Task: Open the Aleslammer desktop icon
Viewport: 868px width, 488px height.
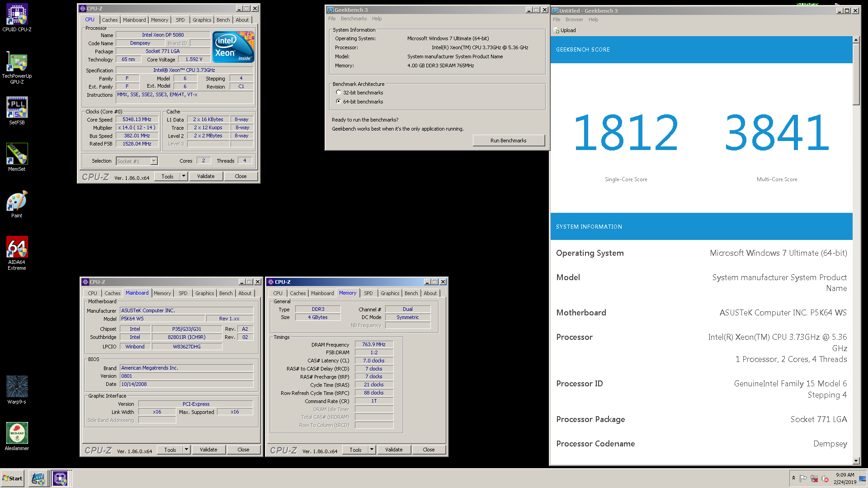Action: pyautogui.click(x=17, y=436)
